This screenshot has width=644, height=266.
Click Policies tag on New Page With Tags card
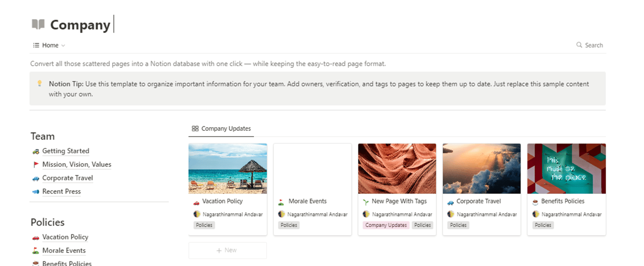coord(422,225)
